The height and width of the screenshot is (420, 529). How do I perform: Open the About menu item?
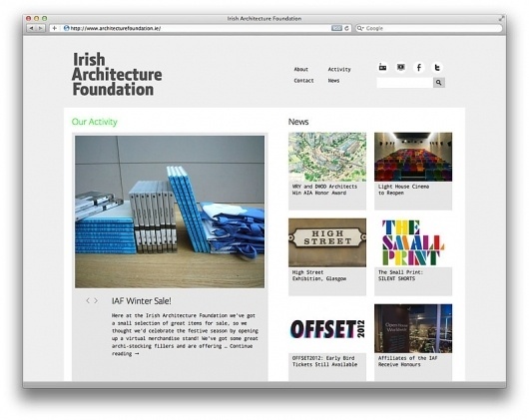pos(301,70)
